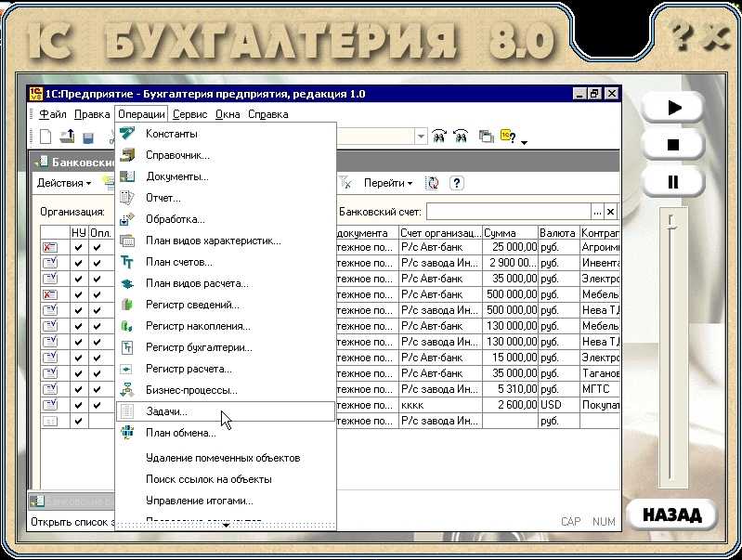The width and height of the screenshot is (742, 560).
Task: Click the Документы menu icon
Action: (127, 176)
